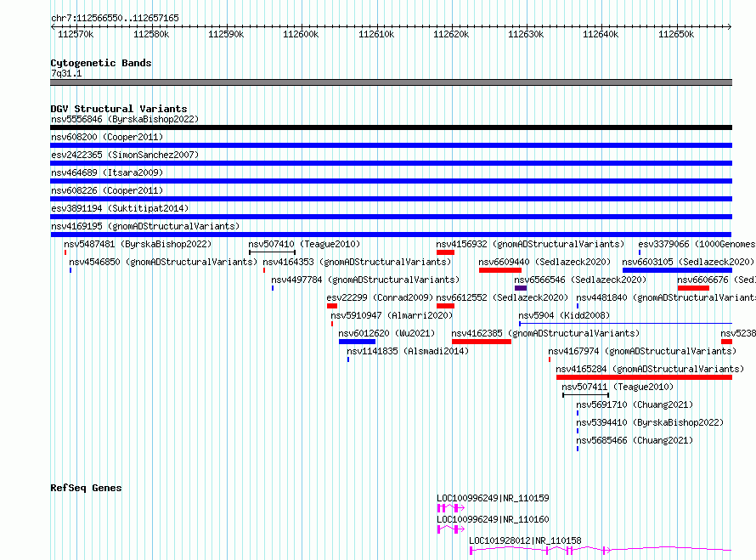Click the red nsv4162385 gnomAD bar
This screenshot has width=756, height=560.
click(482, 342)
